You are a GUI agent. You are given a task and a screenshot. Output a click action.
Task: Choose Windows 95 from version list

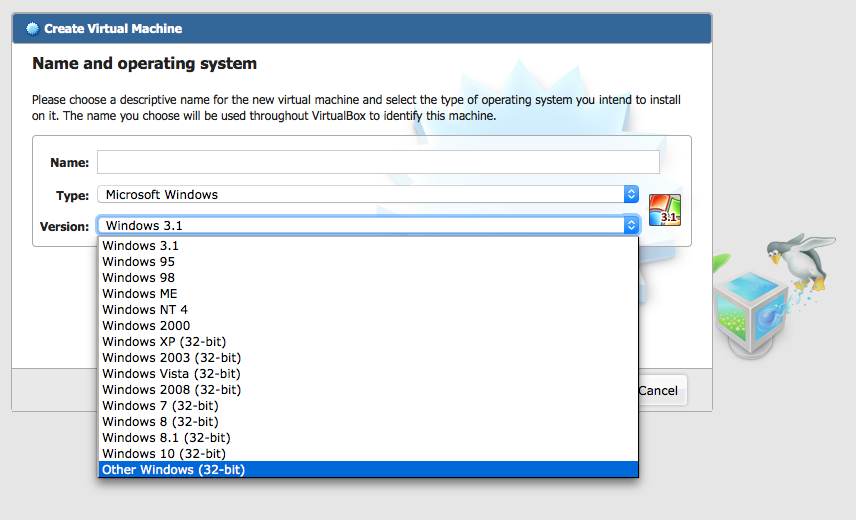point(138,262)
